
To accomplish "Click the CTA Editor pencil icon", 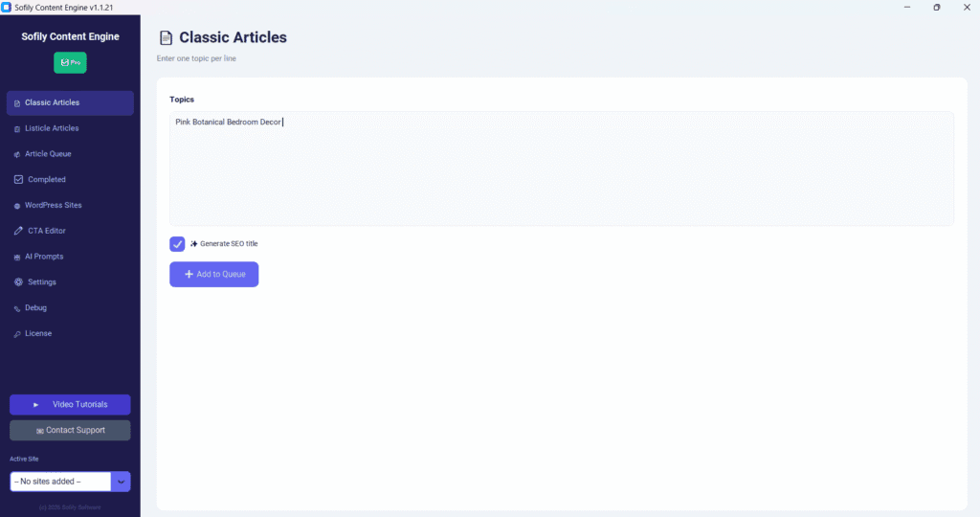I will pyautogui.click(x=19, y=231).
